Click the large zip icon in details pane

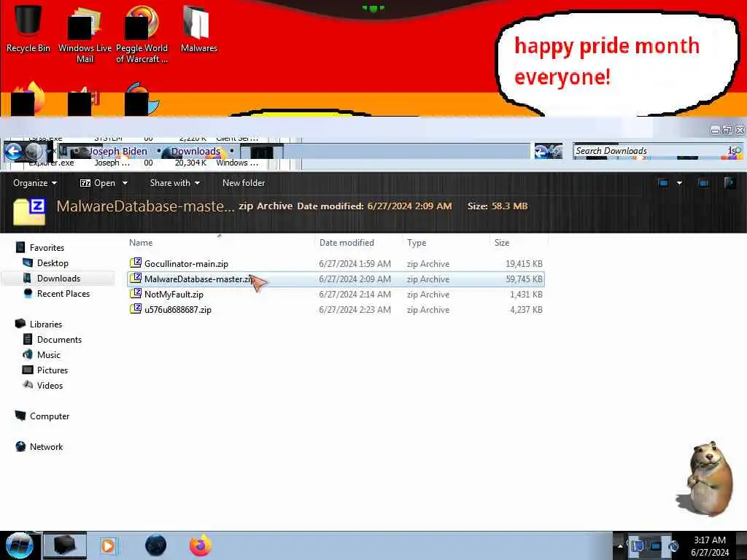pyautogui.click(x=29, y=212)
